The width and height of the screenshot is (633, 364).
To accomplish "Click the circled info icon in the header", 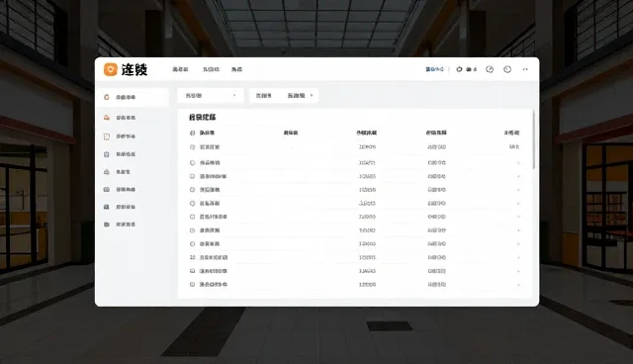I will tap(507, 69).
